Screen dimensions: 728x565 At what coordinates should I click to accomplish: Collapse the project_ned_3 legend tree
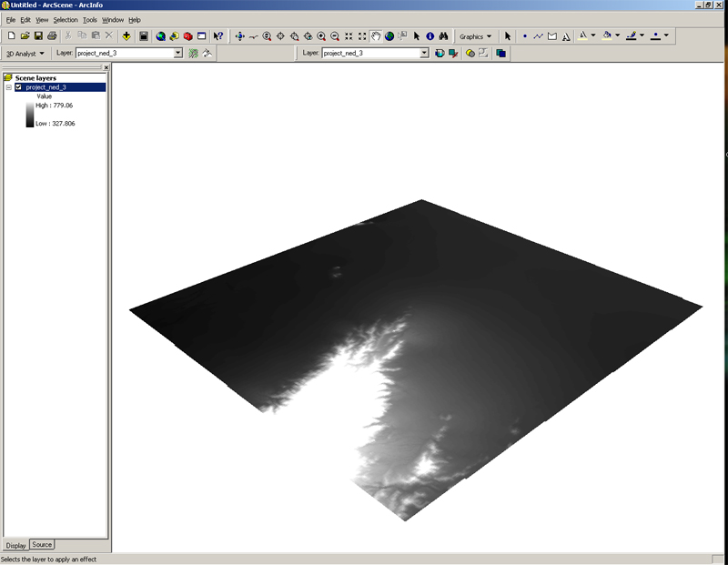8,87
